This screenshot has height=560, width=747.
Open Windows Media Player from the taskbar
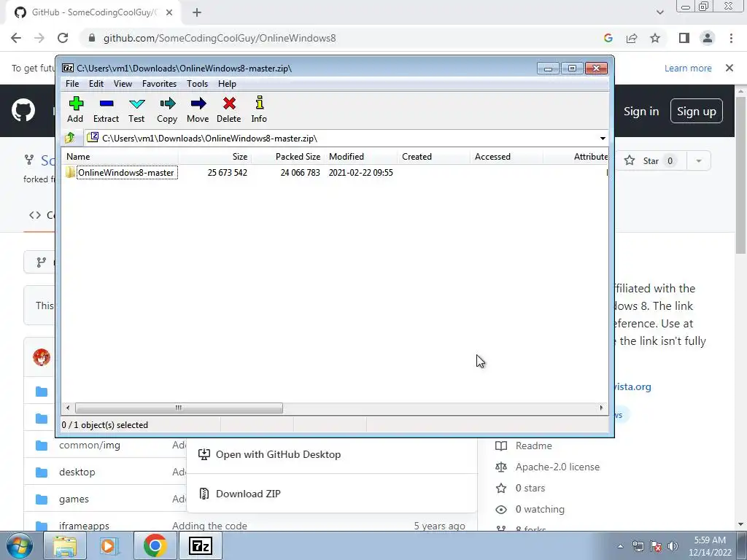pos(109,545)
